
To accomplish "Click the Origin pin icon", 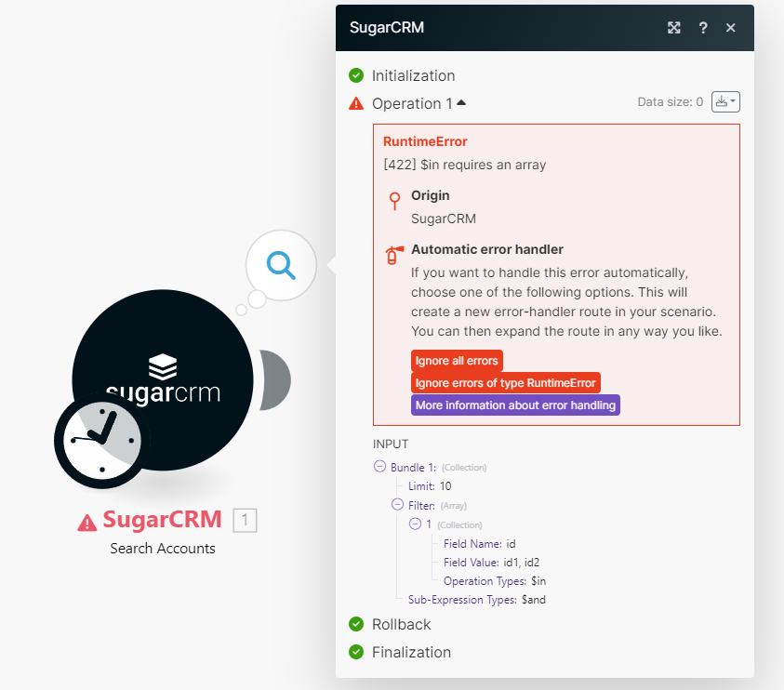I will [x=394, y=201].
